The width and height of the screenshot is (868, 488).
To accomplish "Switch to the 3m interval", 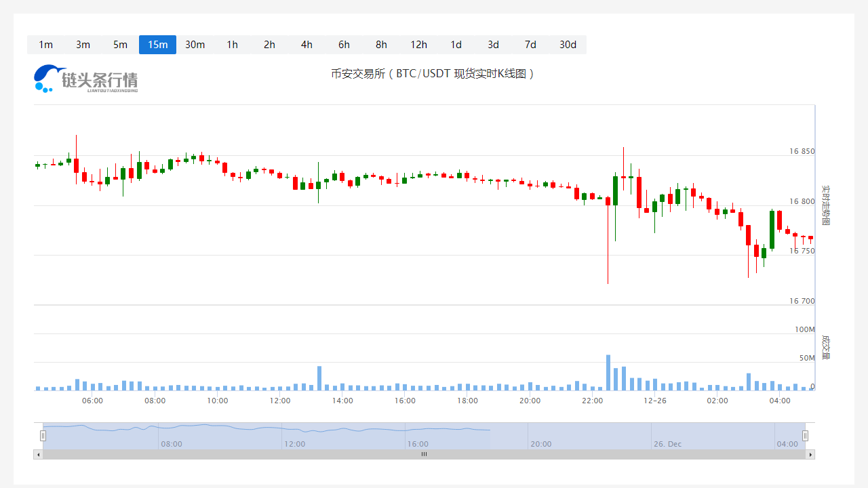I will click(83, 45).
